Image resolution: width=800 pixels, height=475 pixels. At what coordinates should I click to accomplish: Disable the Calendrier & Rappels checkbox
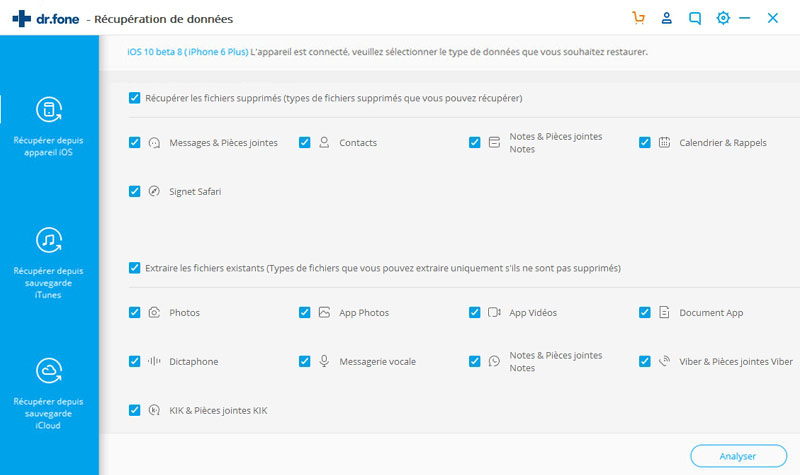click(x=644, y=142)
